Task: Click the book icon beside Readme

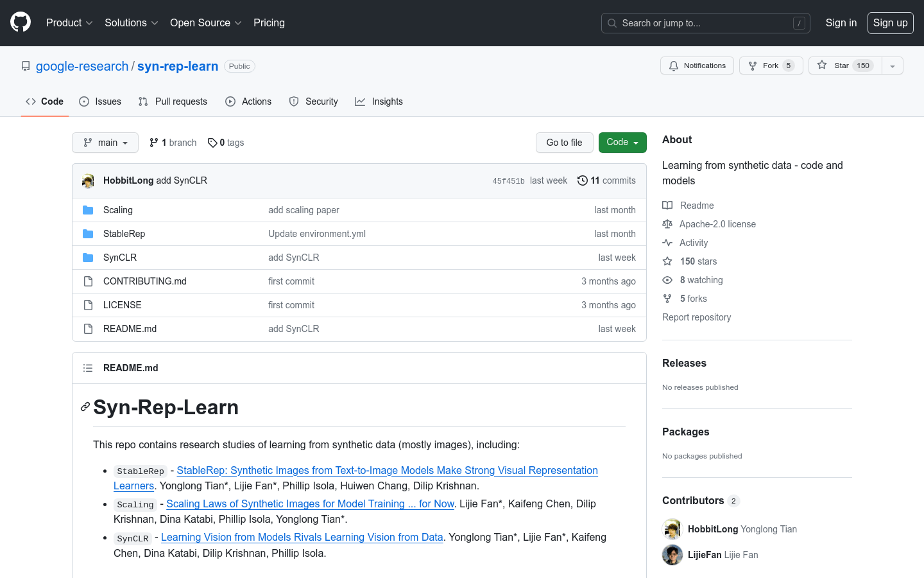Action: pos(667,206)
